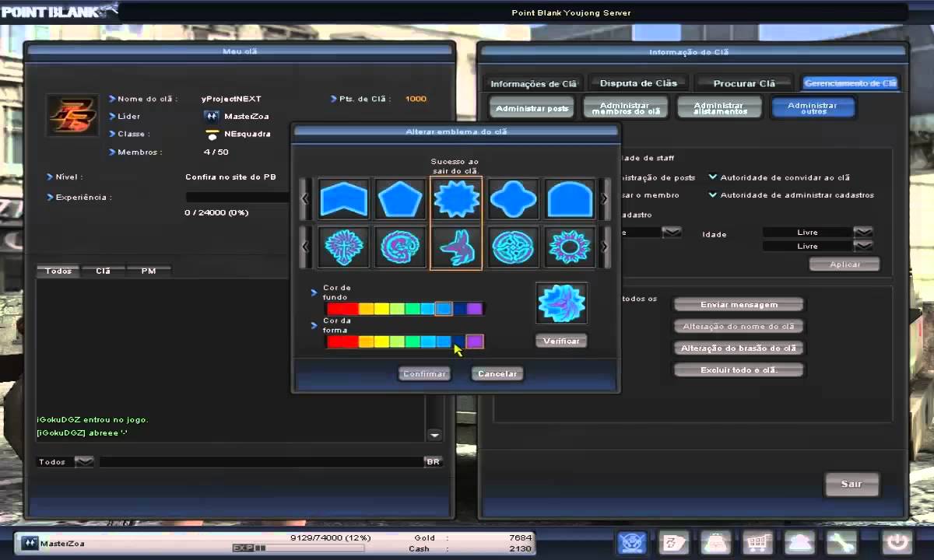The height and width of the screenshot is (560, 934).
Task: Click Alteração do nome do clã
Action: (739, 326)
